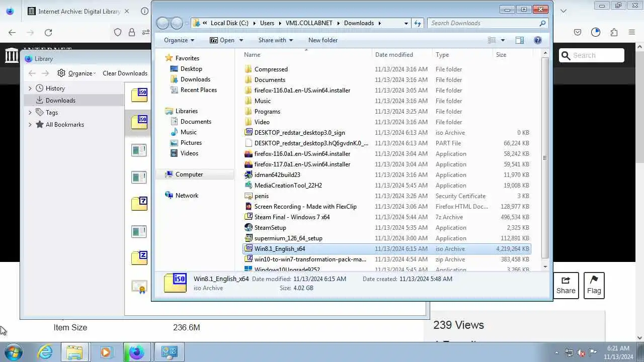Select Steam Final - Windows 7 x64 archive
The image size is (644, 362).
(292, 217)
